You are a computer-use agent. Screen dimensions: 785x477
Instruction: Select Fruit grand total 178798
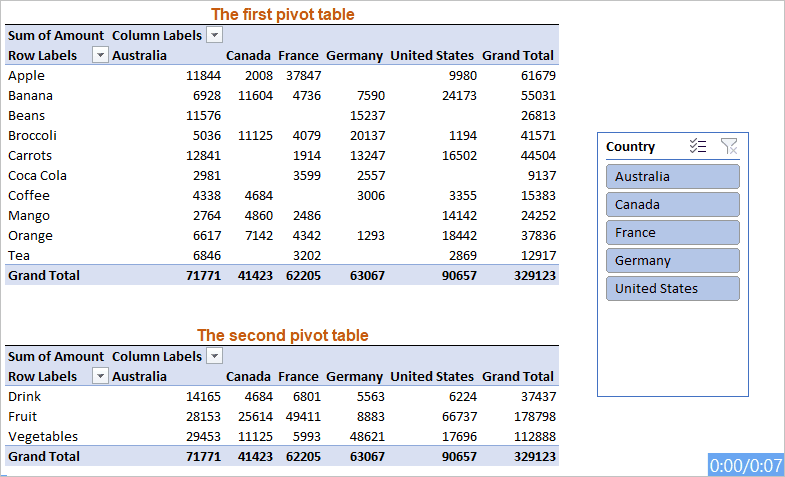(x=535, y=416)
